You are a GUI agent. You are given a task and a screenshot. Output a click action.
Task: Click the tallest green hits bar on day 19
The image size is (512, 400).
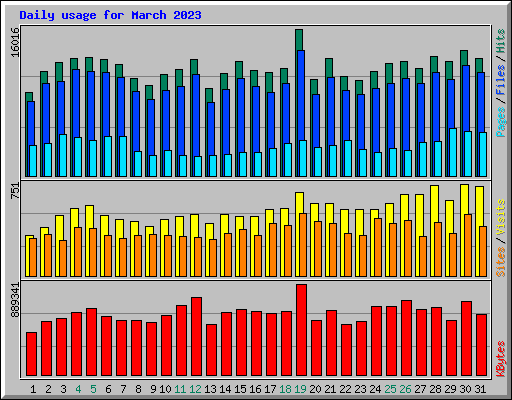(x=299, y=39)
